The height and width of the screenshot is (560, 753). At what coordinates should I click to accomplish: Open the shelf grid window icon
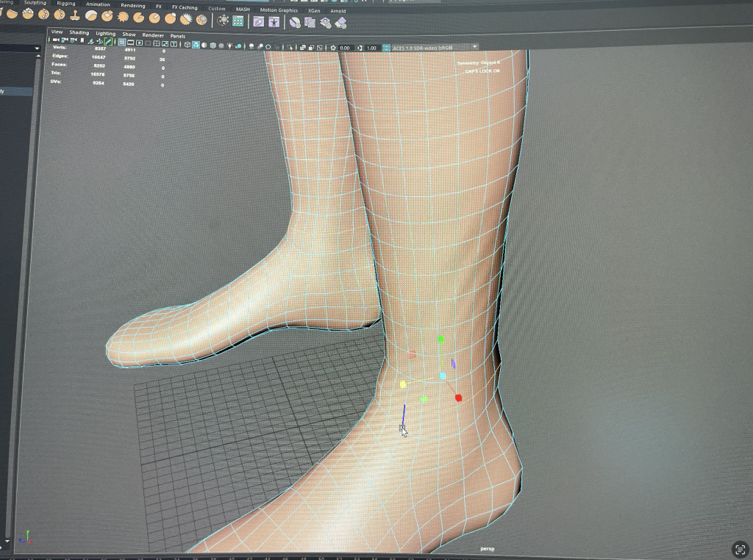click(x=238, y=21)
